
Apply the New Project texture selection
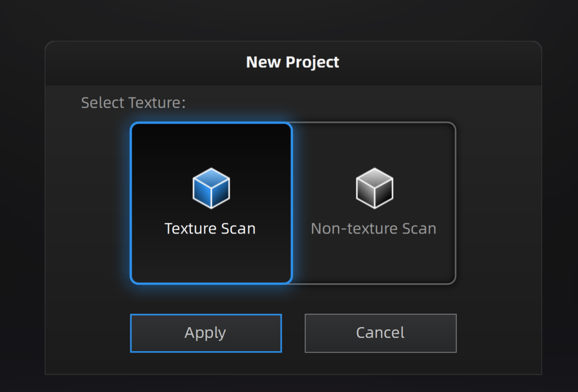point(206,333)
